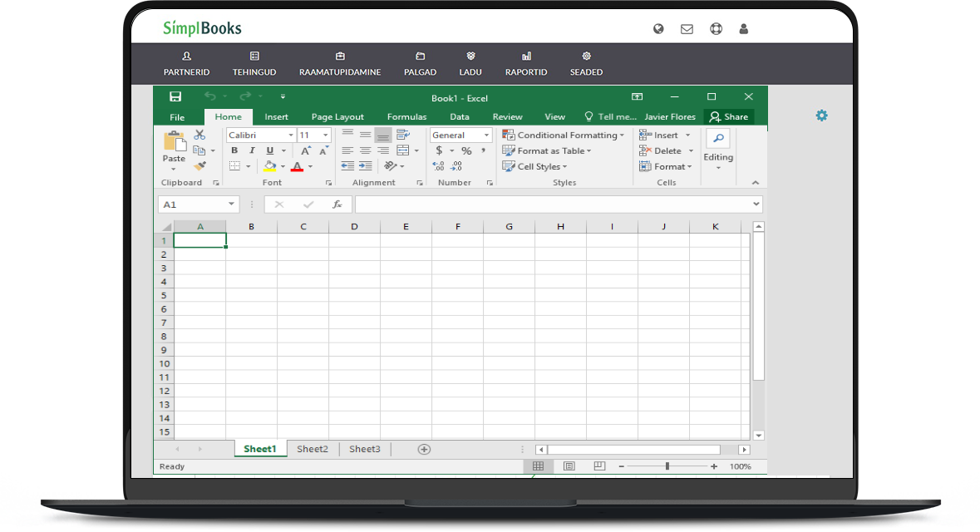Switch to the Insert ribbon tab
Viewport: 980px width, 532px height.
pyautogui.click(x=276, y=117)
